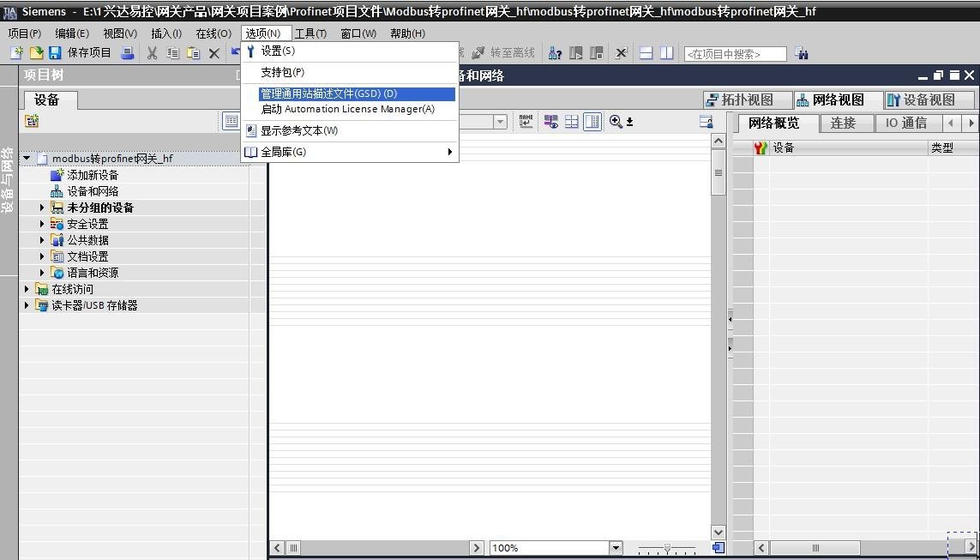This screenshot has height=560, width=980.
Task: Choose 支持包(P) from the options menu
Action: click(x=350, y=73)
